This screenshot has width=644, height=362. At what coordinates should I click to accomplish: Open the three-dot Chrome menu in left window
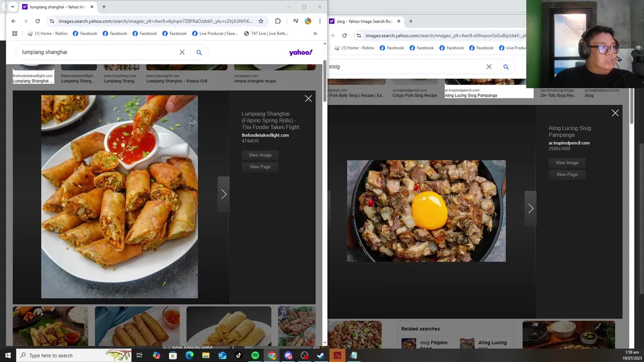(x=319, y=21)
